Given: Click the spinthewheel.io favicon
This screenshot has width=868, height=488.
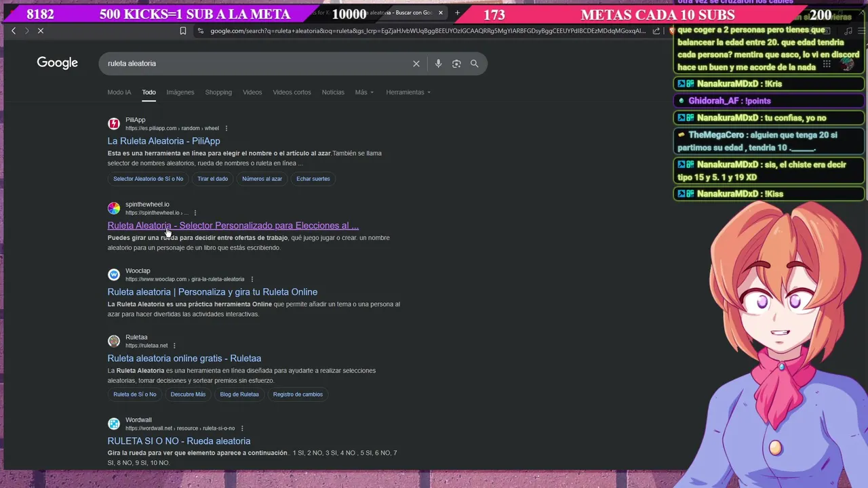Looking at the screenshot, I should [114, 208].
